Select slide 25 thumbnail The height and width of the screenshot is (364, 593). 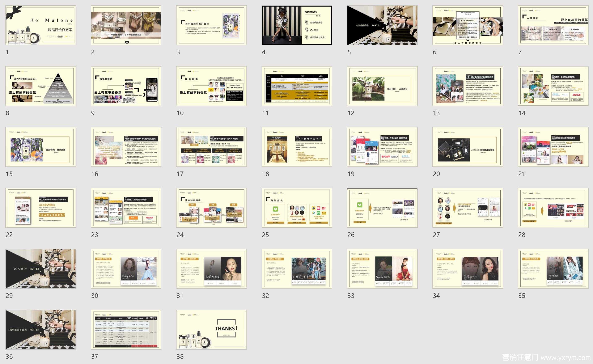[x=297, y=208]
